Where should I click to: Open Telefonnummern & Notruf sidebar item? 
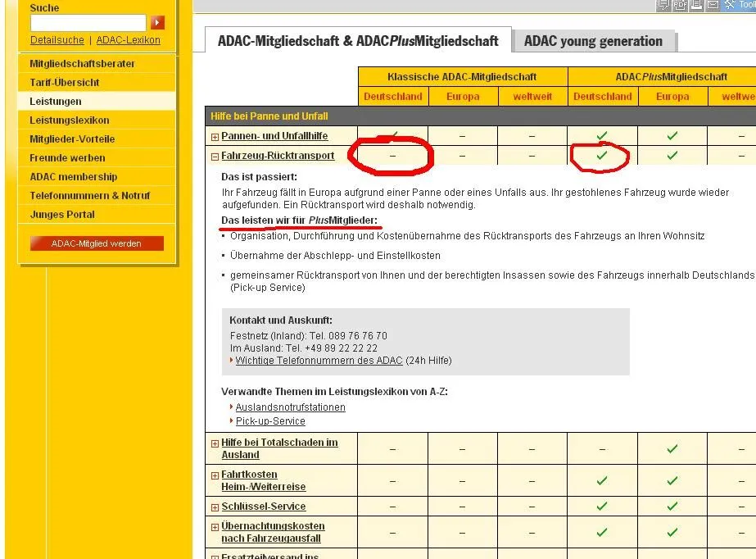pyautogui.click(x=90, y=196)
